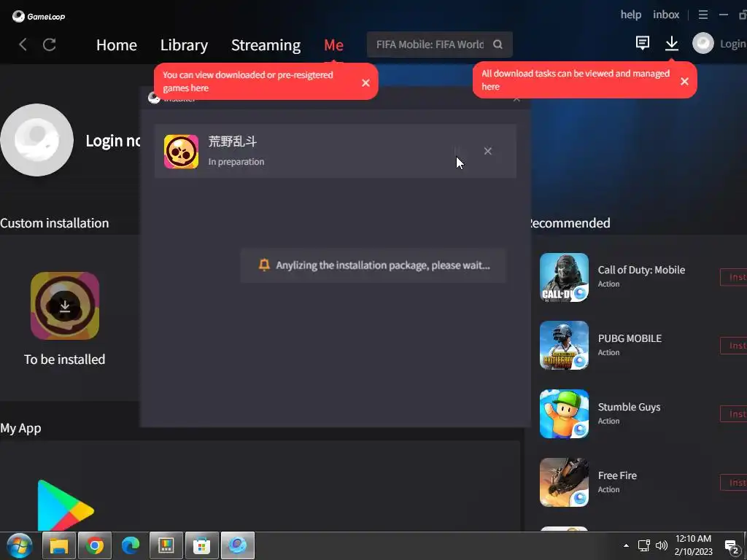Install Stumble Guys
The image size is (747, 560).
[x=734, y=414]
